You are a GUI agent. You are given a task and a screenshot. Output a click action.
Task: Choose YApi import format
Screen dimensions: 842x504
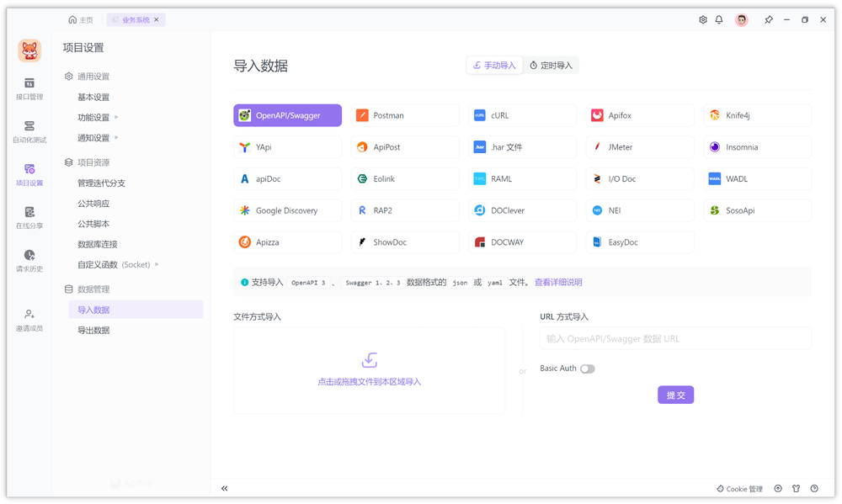click(x=287, y=147)
